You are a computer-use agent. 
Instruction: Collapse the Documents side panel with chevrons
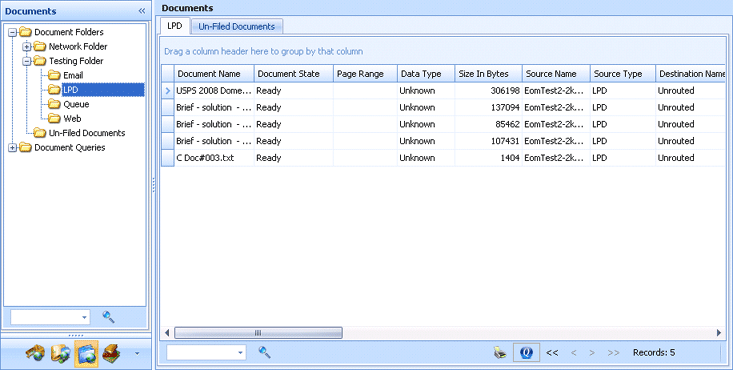[x=142, y=11]
